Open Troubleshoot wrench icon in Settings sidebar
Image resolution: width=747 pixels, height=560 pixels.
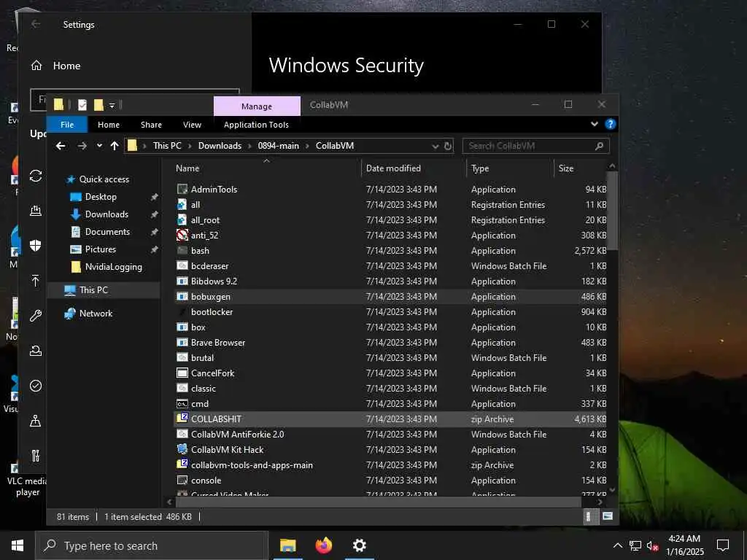[x=35, y=315]
